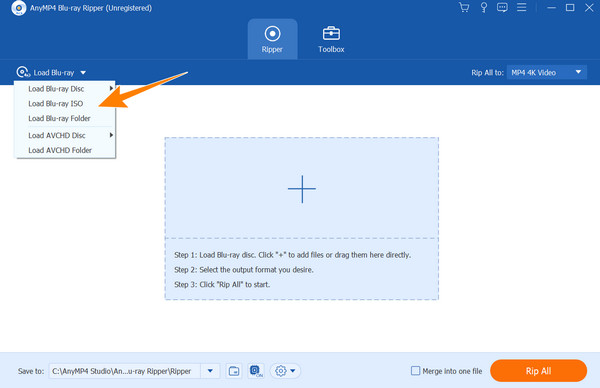Close the AnyMP4 Blu-ray Ripper window

pos(589,8)
